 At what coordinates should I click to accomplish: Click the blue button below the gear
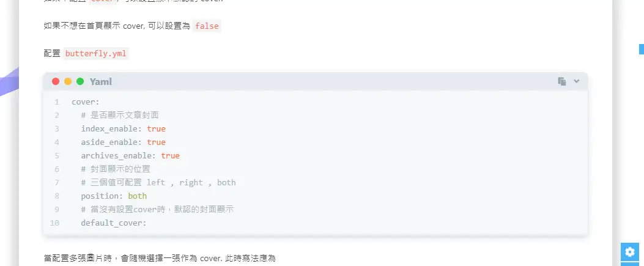click(629, 264)
